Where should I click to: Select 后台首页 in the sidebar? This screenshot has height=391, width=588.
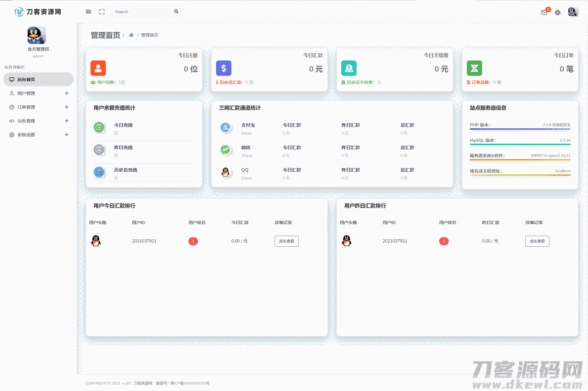click(38, 79)
